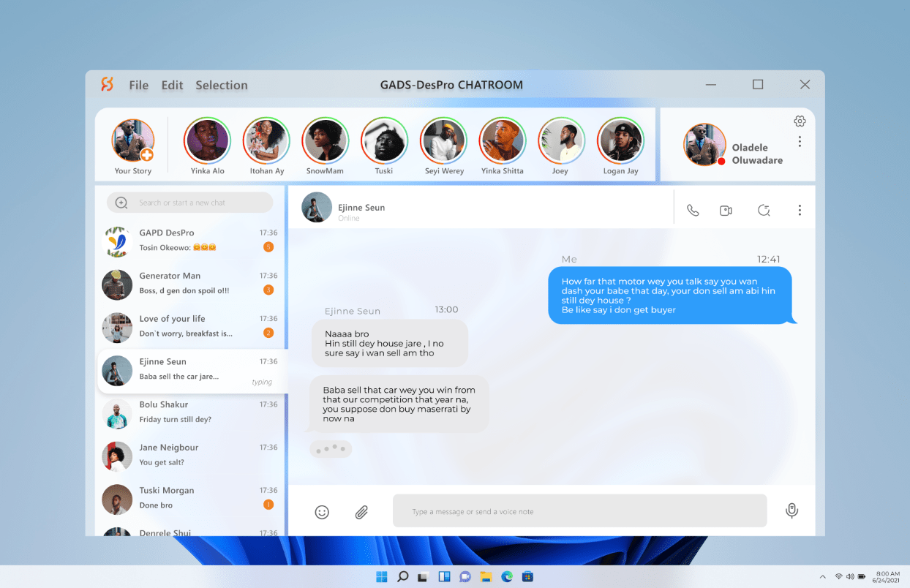This screenshot has height=588, width=910.
Task: Click the search icon in chat search bar
Action: [121, 203]
